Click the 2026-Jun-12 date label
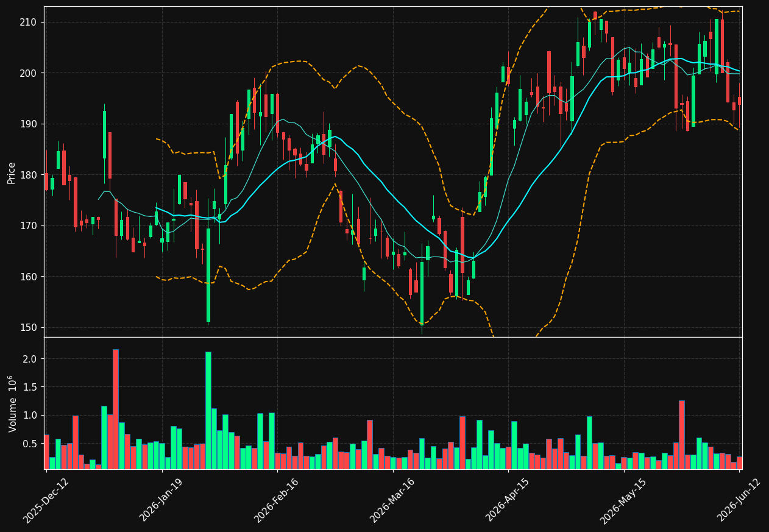Image resolution: width=769 pixels, height=532 pixels. pyautogui.click(x=740, y=500)
